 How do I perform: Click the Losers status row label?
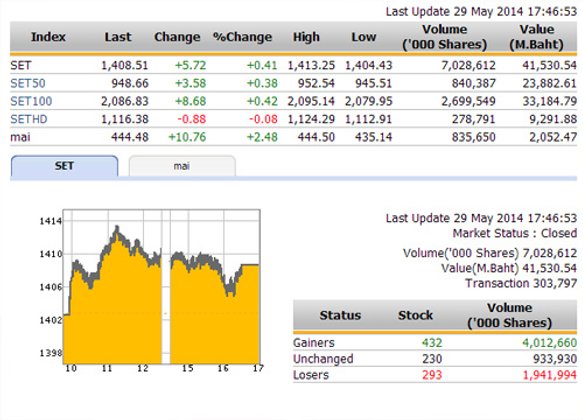[x=311, y=375]
